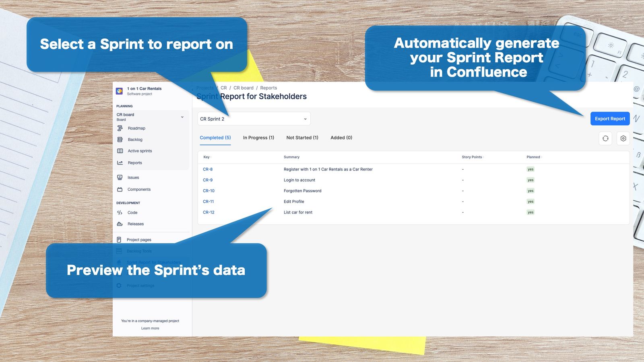Expand the CR board selector chevron
Screen dimensions: 644x362
[x=182, y=117]
